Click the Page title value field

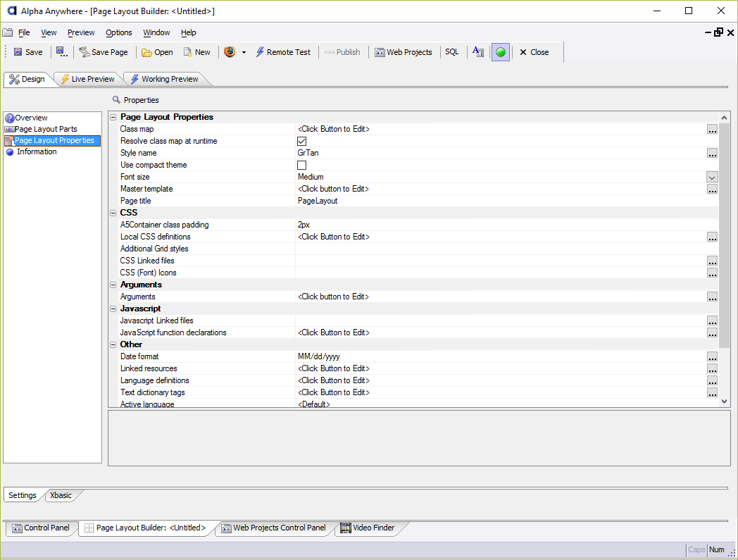506,201
